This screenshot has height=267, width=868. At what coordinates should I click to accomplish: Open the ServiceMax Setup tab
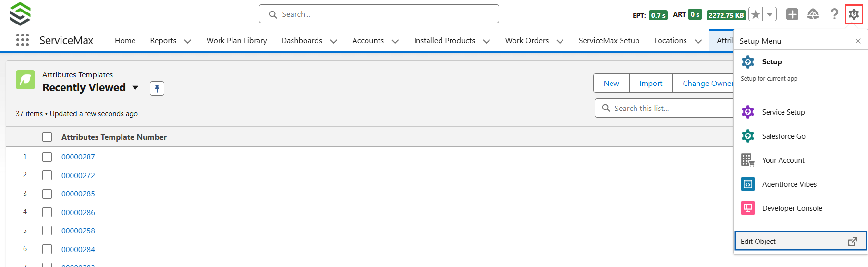click(x=609, y=41)
